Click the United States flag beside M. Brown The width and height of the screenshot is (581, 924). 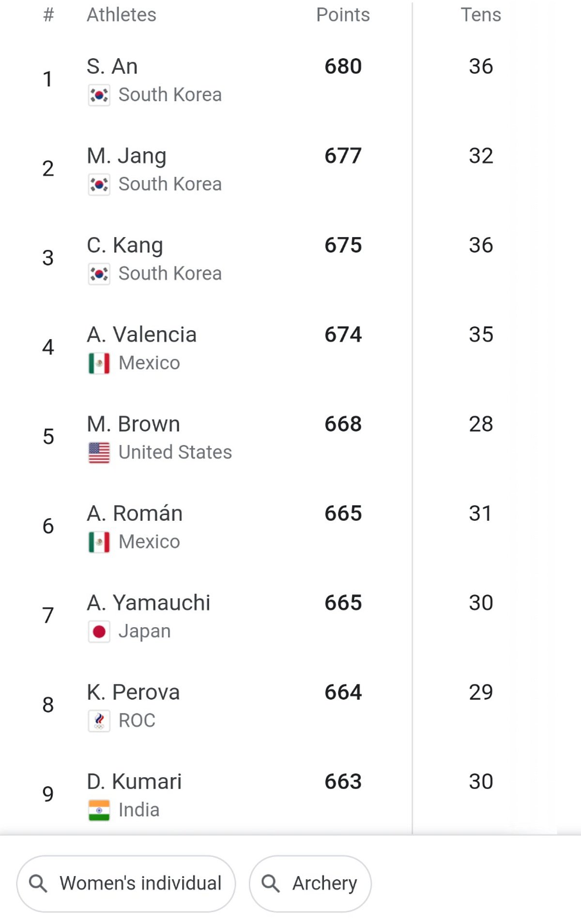tap(98, 451)
